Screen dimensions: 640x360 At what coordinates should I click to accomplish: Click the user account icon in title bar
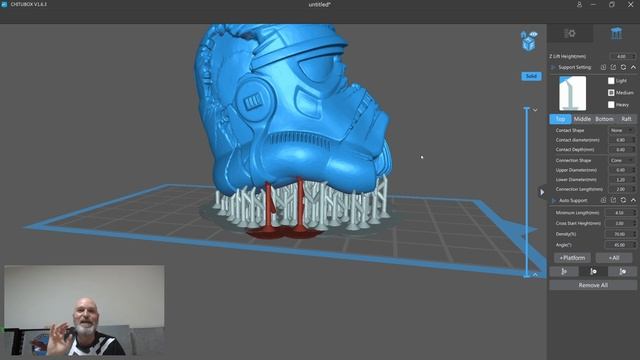(x=579, y=4)
